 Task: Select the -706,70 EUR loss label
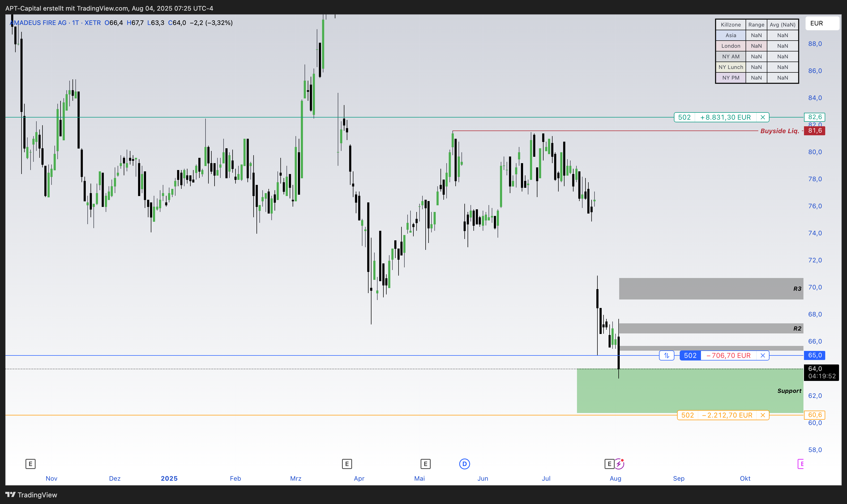[728, 355]
